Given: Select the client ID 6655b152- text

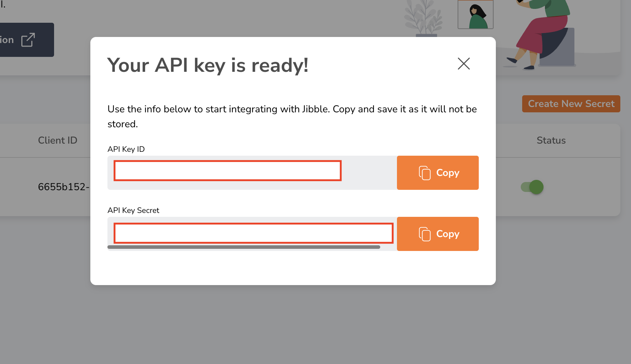Looking at the screenshot, I should click(64, 187).
